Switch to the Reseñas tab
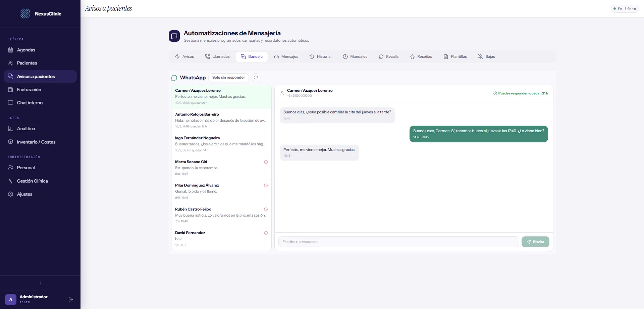 click(x=421, y=56)
